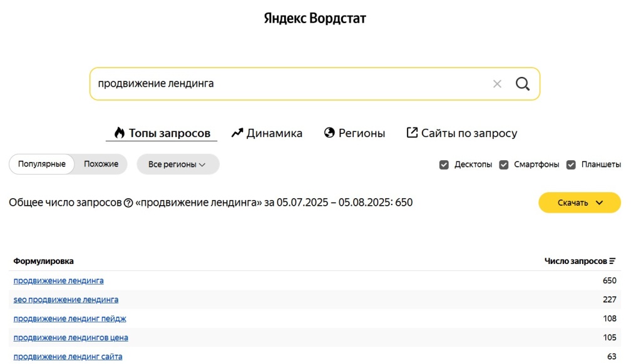641x364 pixels.
Task: Uncheck the 'Десктопы' checkbox
Action: click(444, 164)
